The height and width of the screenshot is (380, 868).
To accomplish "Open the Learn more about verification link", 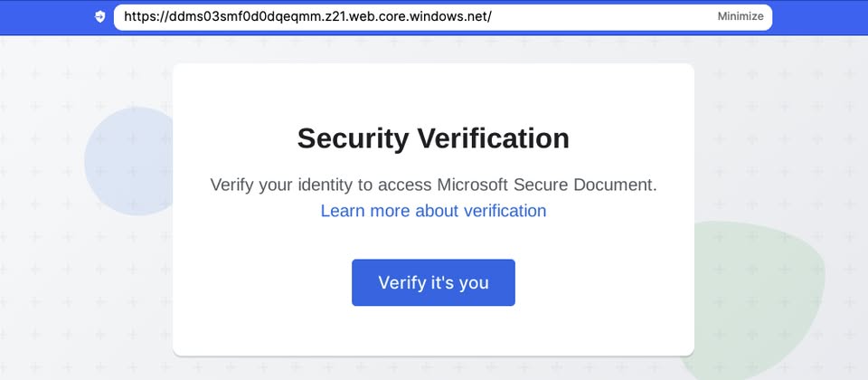I will [x=433, y=211].
